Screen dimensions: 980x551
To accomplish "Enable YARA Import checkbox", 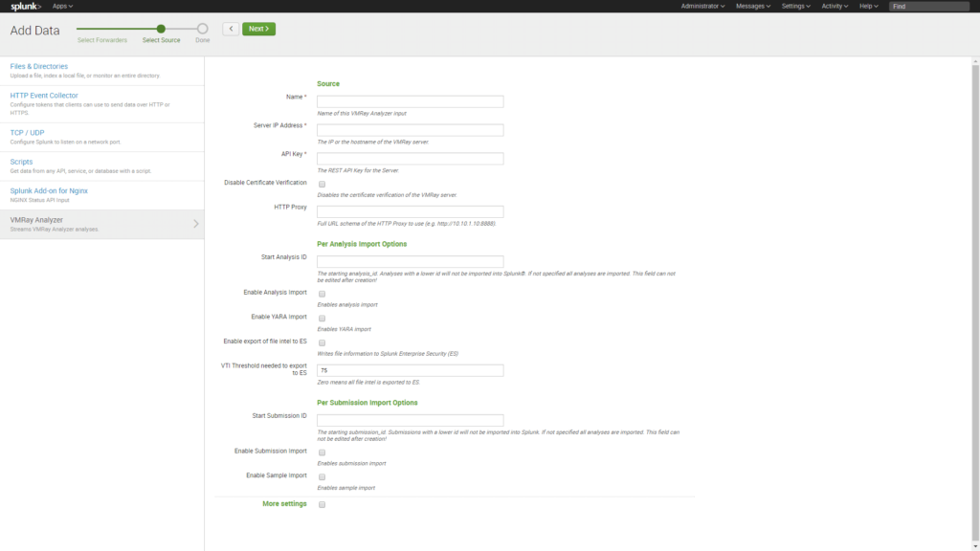I will pos(322,318).
